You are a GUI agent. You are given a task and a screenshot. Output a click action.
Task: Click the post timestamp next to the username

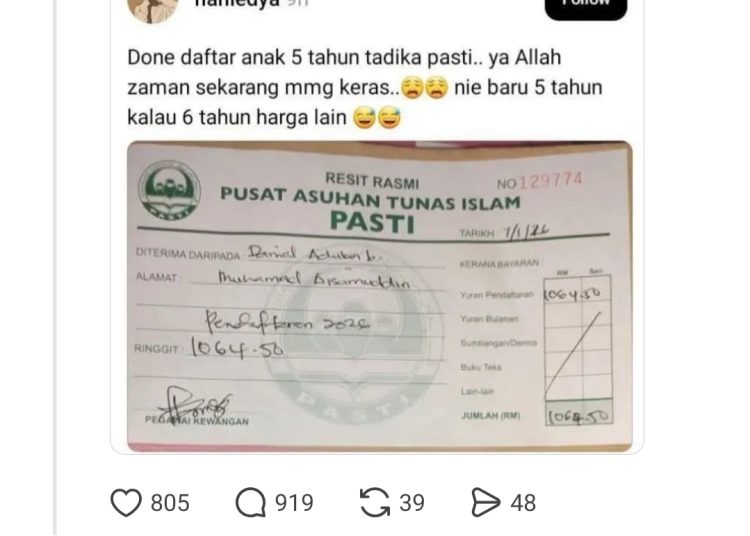297,3
